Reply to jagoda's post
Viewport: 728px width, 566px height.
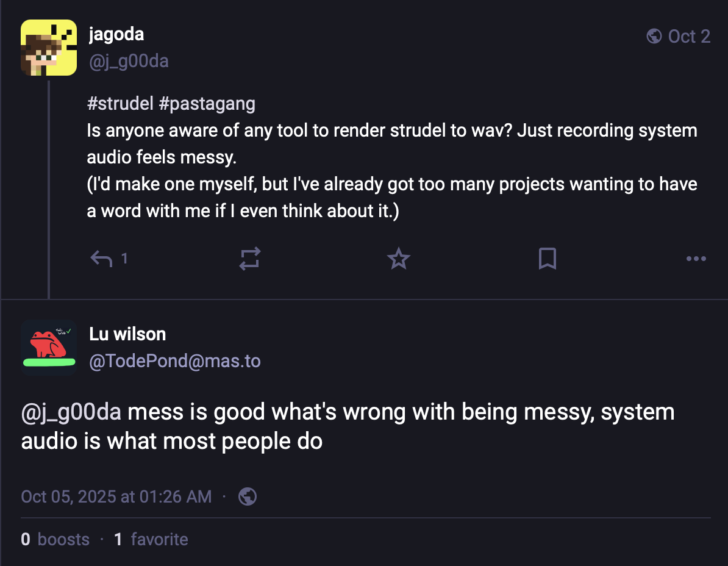click(x=102, y=259)
